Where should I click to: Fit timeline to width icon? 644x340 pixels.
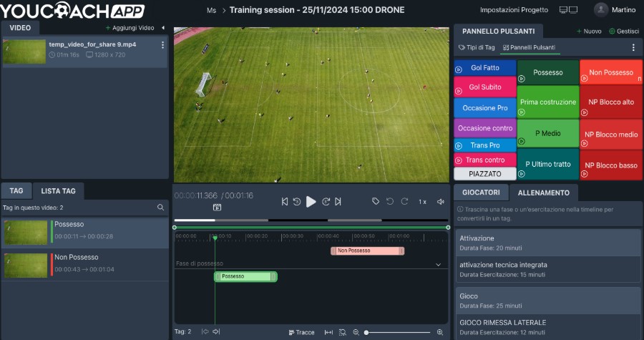328,332
